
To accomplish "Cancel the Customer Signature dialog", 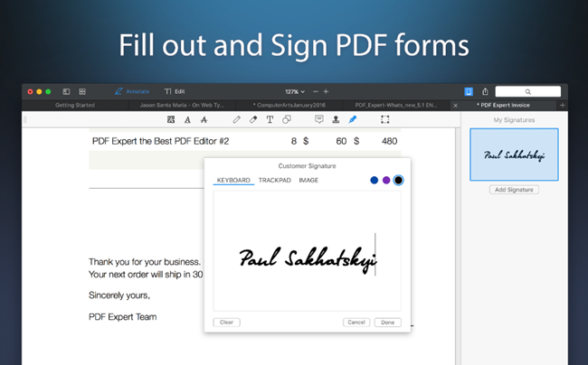I will pos(356,322).
